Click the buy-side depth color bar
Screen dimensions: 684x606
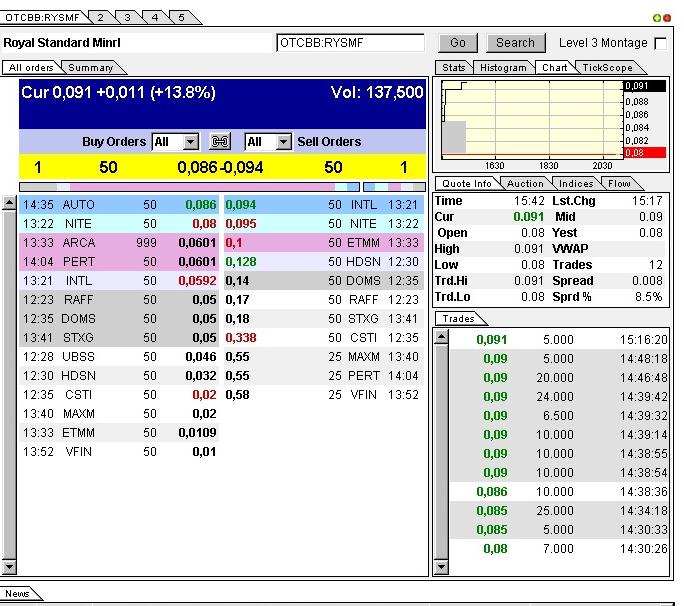[189, 187]
